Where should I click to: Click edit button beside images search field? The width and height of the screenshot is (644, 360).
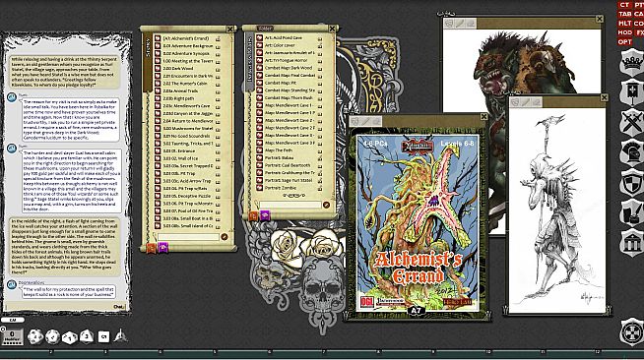[x=326, y=205]
